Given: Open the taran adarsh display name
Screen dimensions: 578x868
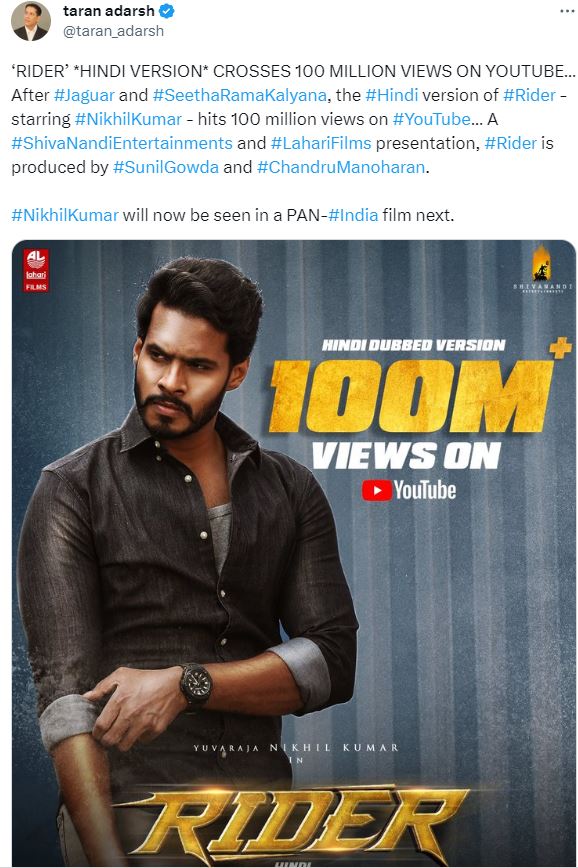Looking at the screenshot, I should pos(109,11).
